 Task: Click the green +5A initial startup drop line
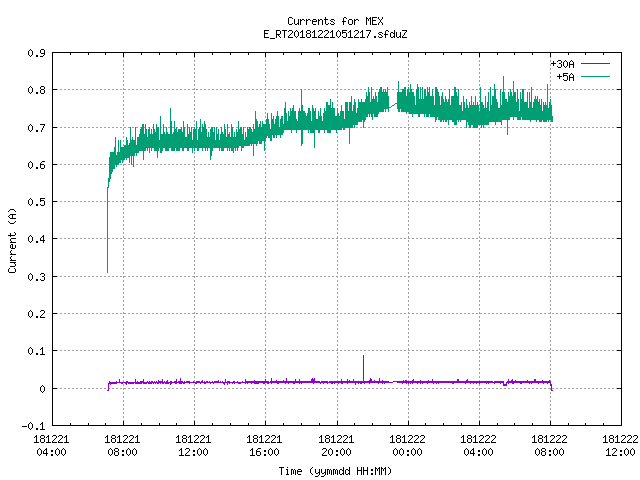click(x=107, y=231)
